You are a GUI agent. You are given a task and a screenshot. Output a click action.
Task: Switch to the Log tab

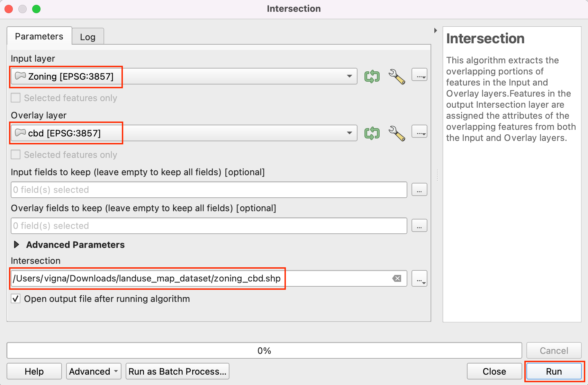click(x=88, y=37)
